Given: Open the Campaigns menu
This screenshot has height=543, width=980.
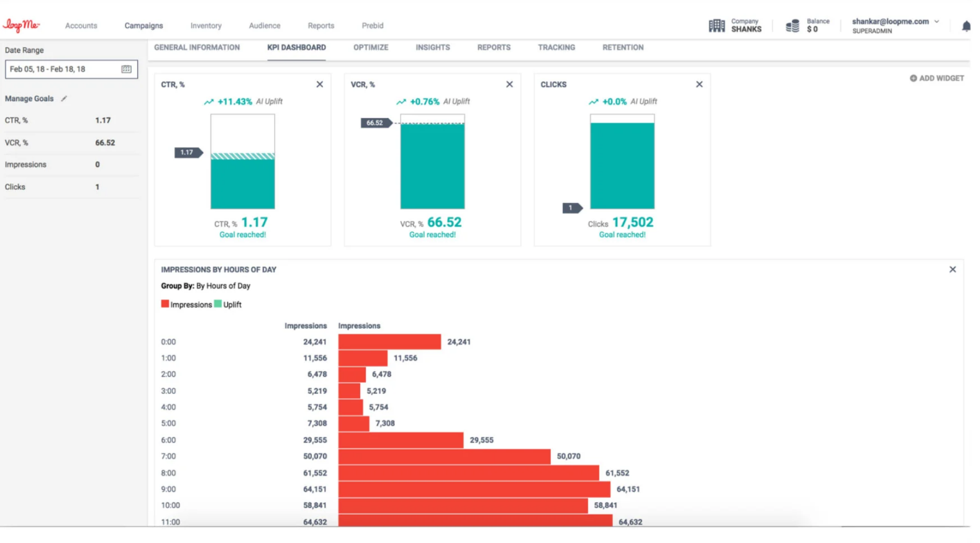Looking at the screenshot, I should pyautogui.click(x=143, y=26).
